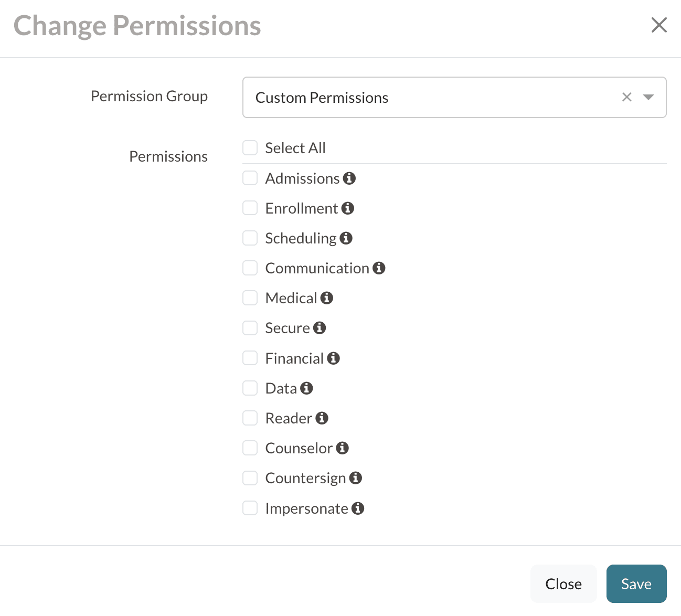Expand the Permission Group dropdown arrow
This screenshot has height=616, width=681.
[648, 97]
